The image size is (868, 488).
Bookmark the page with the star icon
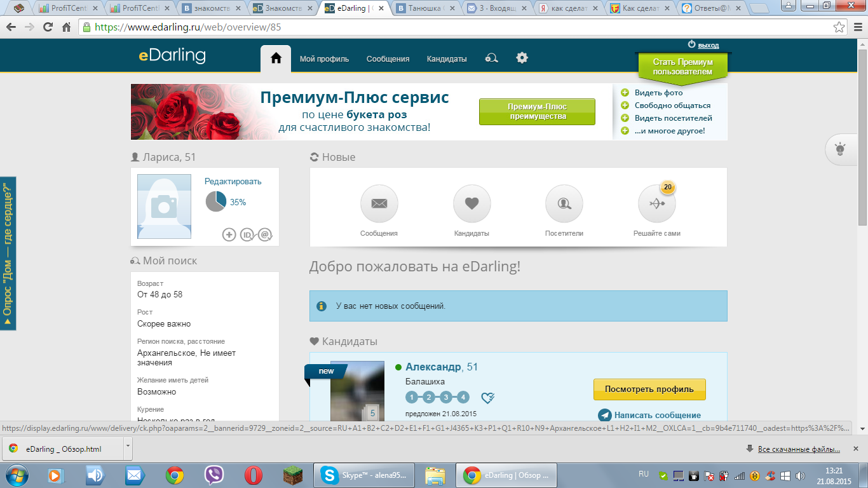(x=839, y=27)
